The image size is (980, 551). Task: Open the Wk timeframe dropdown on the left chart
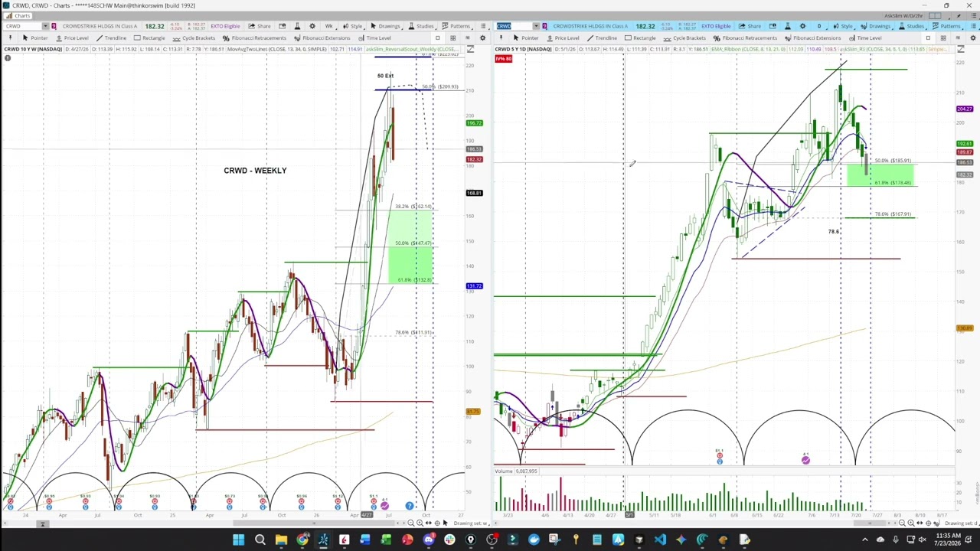click(330, 26)
